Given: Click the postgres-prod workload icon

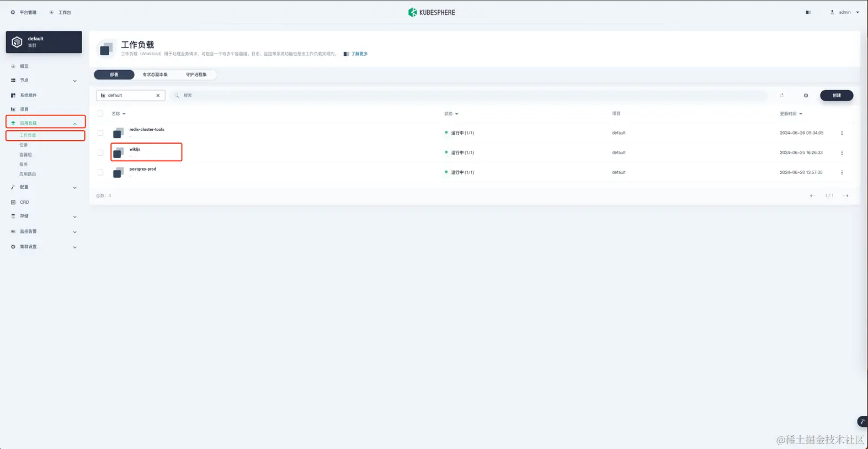Looking at the screenshot, I should 118,173.
